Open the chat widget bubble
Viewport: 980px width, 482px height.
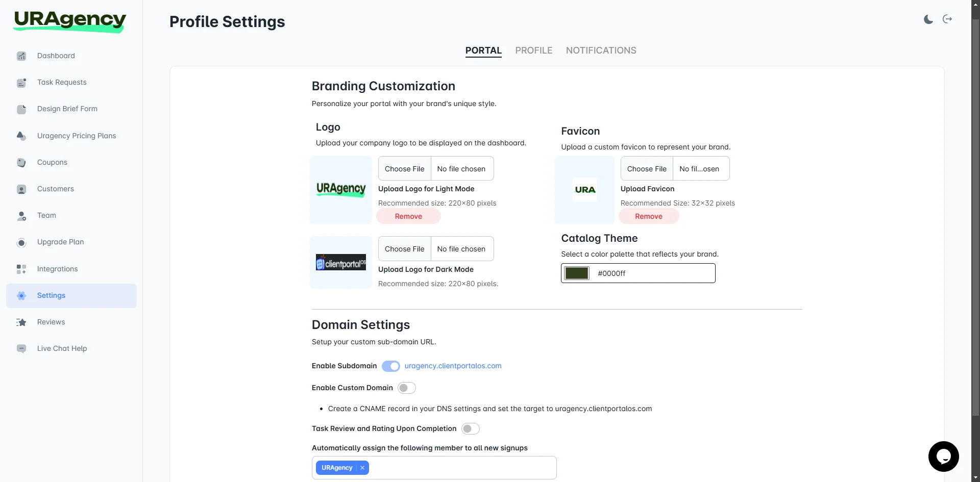pos(943,456)
